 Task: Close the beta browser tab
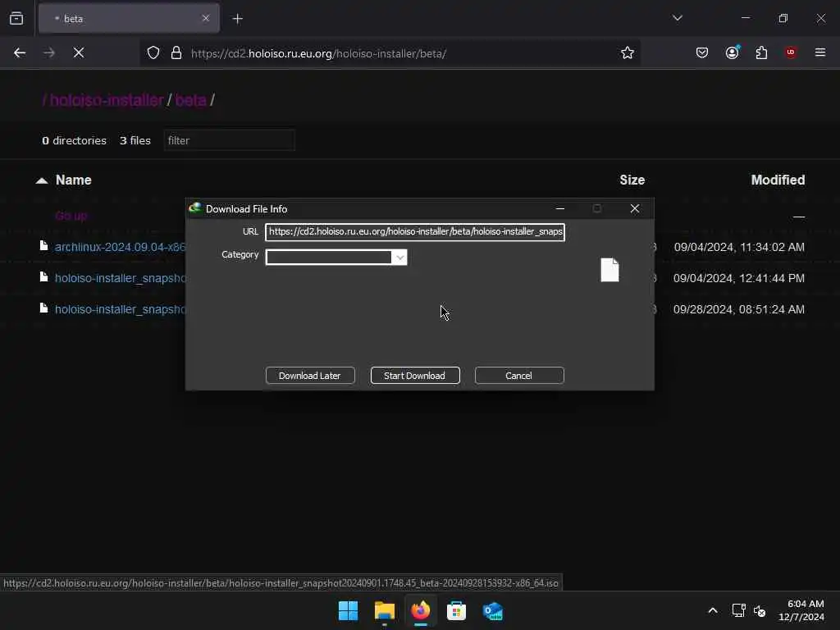pos(206,18)
